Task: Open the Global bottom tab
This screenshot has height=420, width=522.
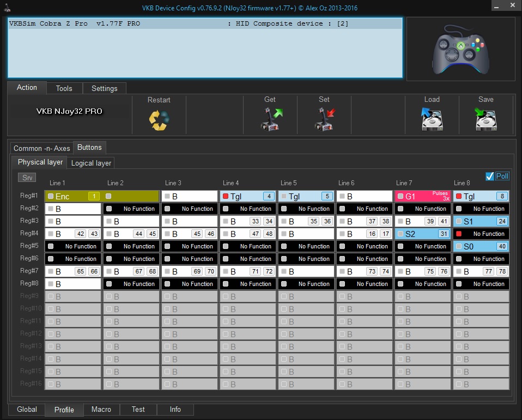Action: tap(27, 409)
